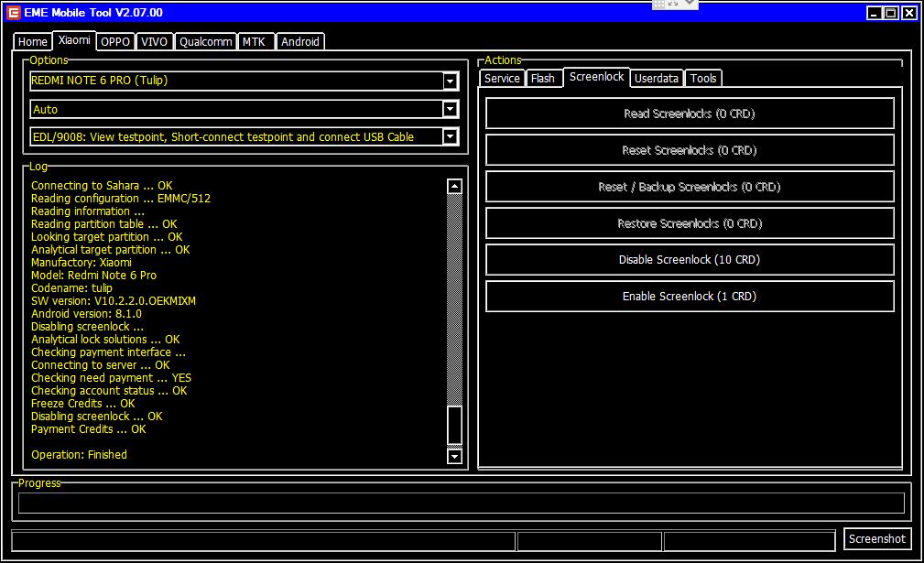The image size is (924, 563).
Task: Maximize the EME Mobile Tool window
Action: (x=892, y=13)
